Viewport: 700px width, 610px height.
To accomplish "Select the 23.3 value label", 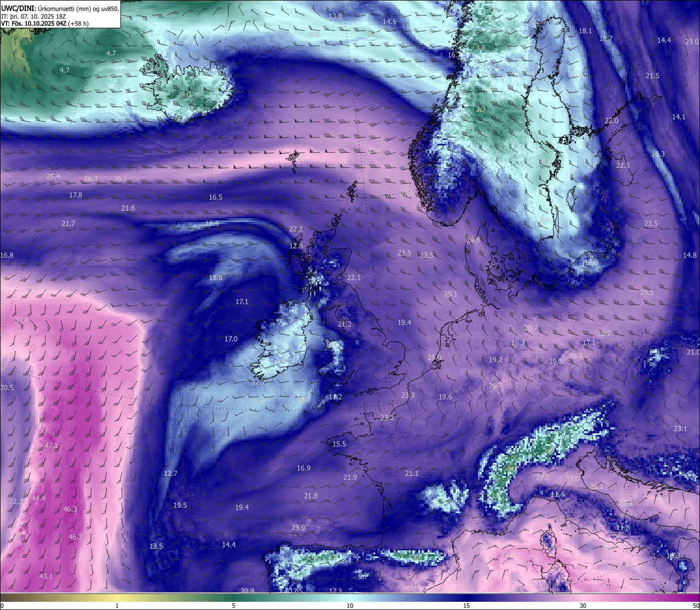I will click(x=408, y=395).
